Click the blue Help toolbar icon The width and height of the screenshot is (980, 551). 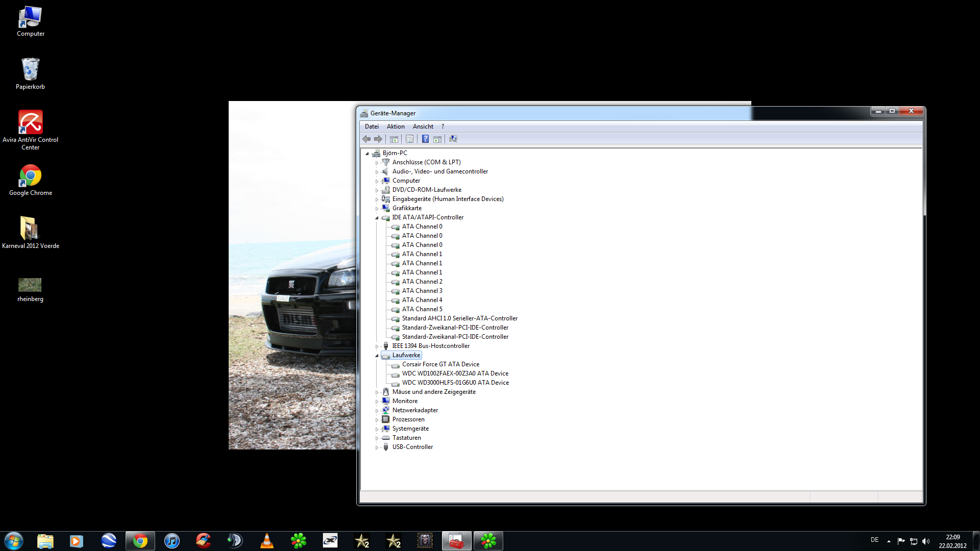[425, 139]
